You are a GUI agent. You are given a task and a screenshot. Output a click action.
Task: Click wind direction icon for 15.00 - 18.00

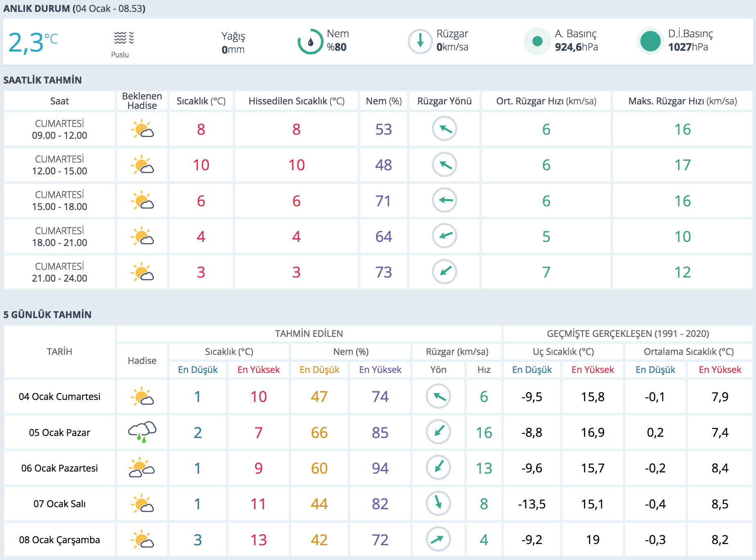(x=444, y=201)
